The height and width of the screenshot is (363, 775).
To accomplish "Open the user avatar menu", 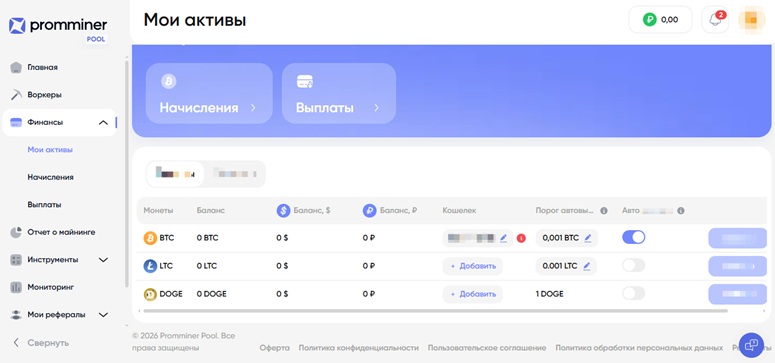I will [751, 20].
